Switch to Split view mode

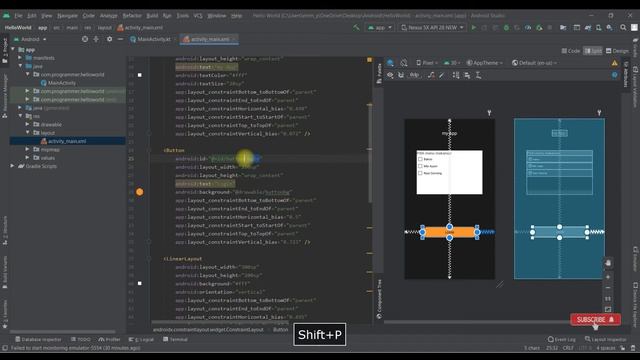point(593,51)
